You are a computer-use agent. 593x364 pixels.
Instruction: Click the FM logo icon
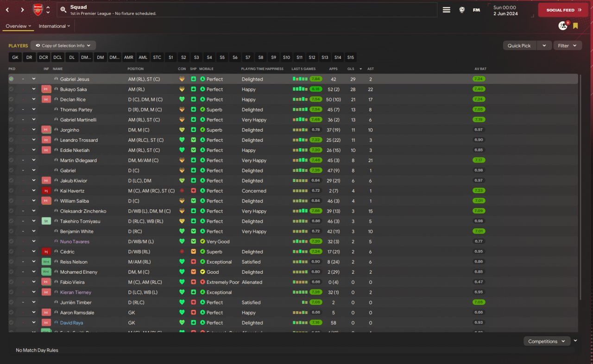click(476, 10)
